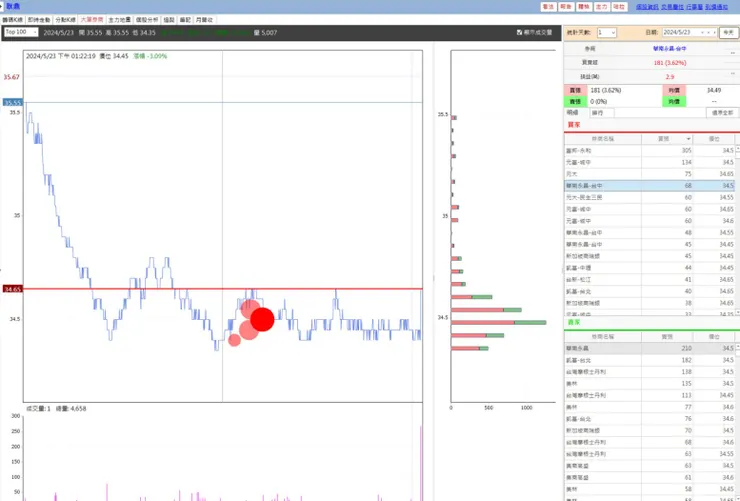The image size is (740, 501).
Task: Select buyer row with 305 shares
Action: [x=649, y=150]
